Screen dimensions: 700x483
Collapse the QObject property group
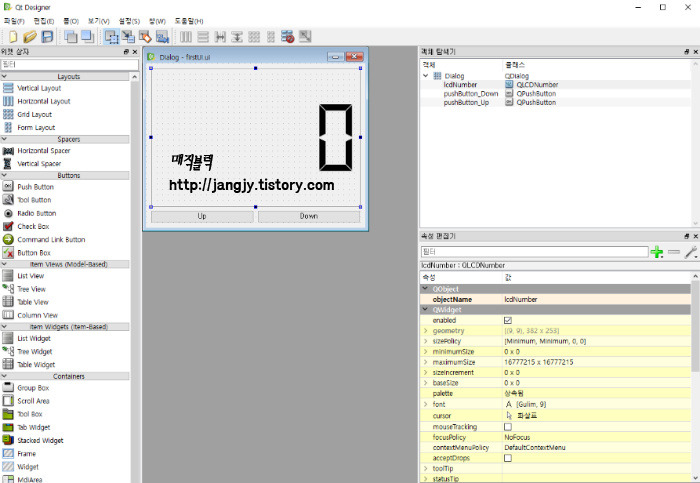click(x=425, y=289)
